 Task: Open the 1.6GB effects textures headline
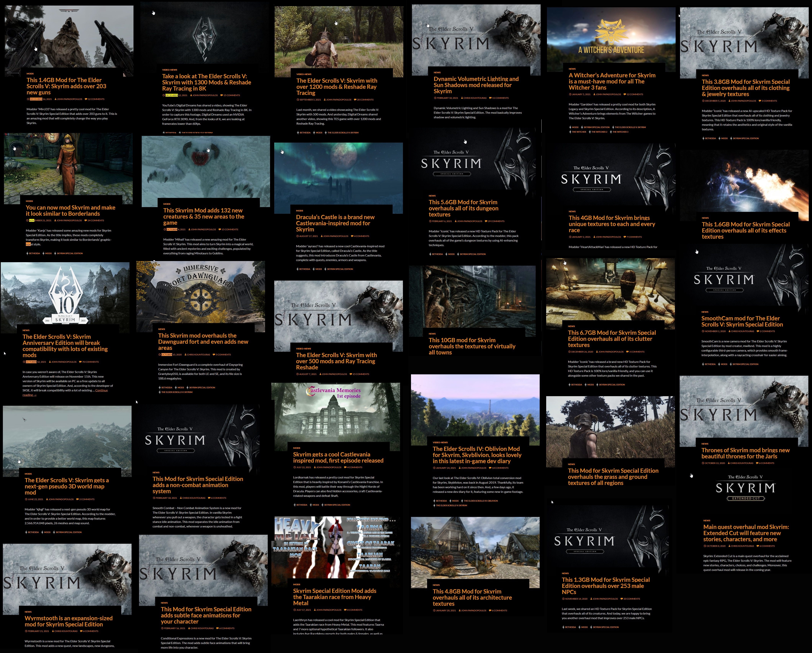coord(745,230)
